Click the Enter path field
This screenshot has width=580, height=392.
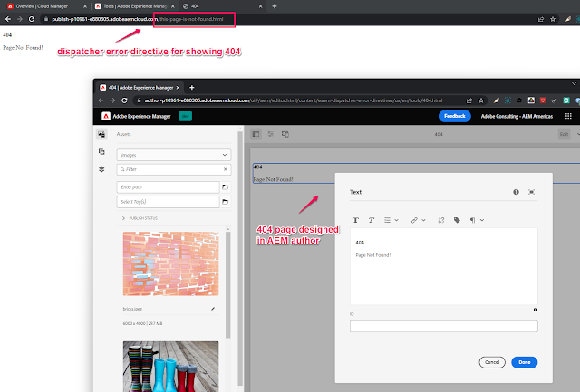[x=168, y=187]
